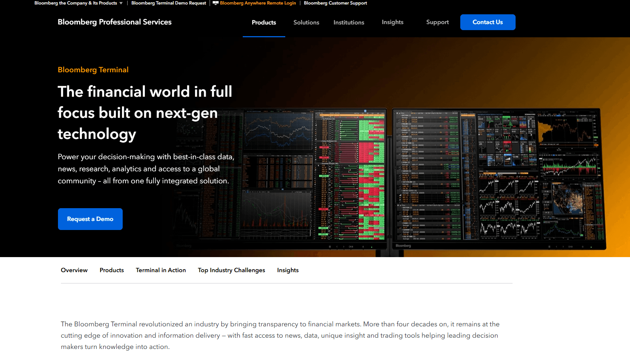The height and width of the screenshot is (364, 630).
Task: Click the right Bloomberg monitor image
Action: [499, 179]
